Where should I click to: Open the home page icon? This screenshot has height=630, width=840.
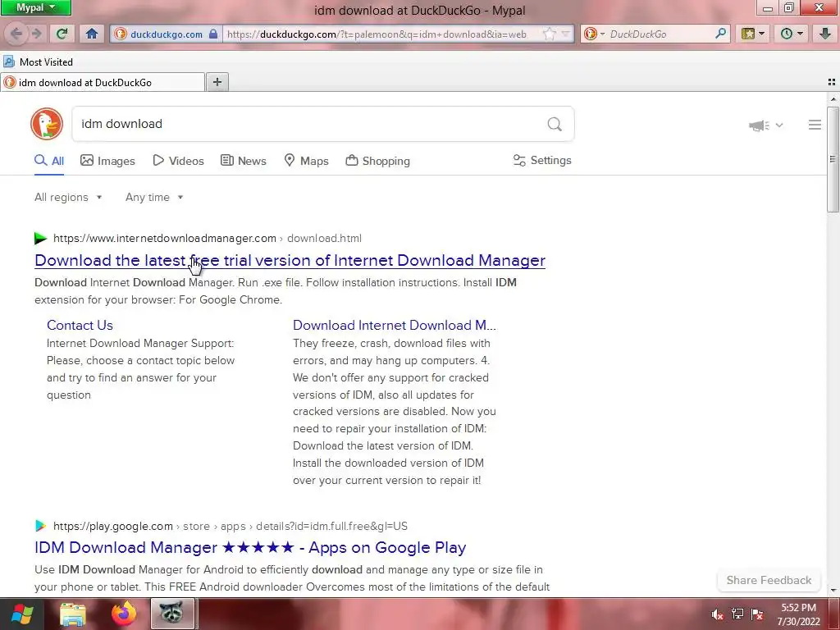pos(92,34)
